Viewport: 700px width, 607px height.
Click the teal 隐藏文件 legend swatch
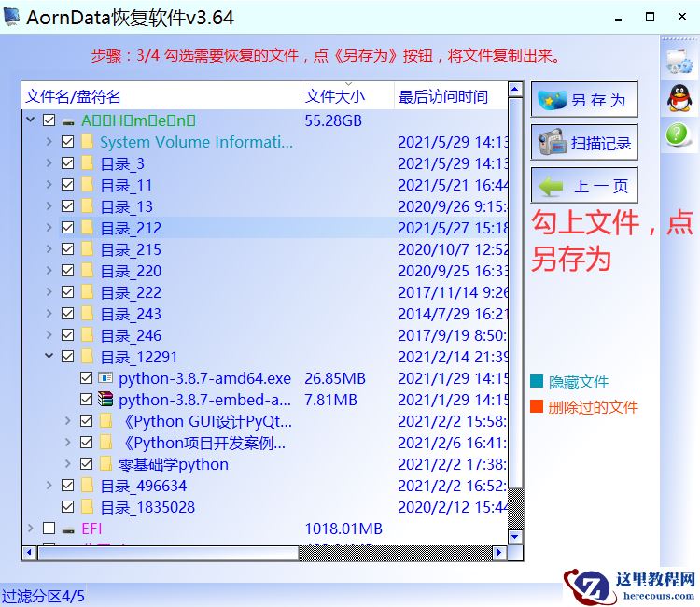click(537, 381)
